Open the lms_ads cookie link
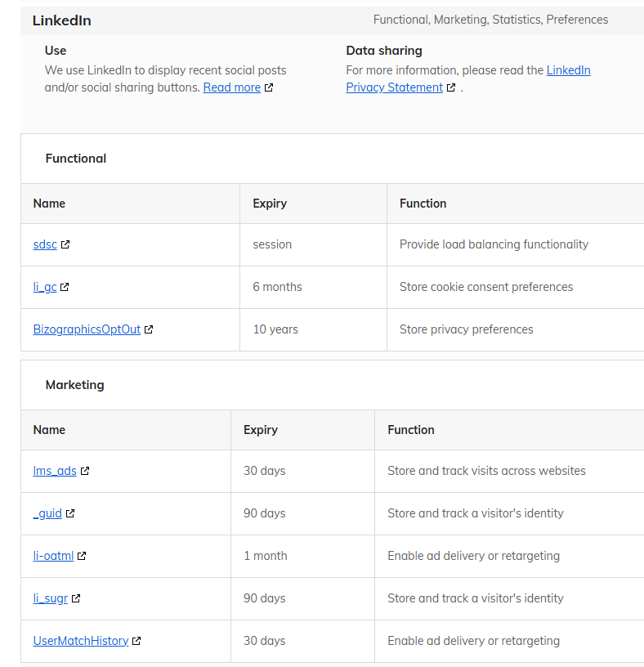The width and height of the screenshot is (644, 667). pyautogui.click(x=55, y=471)
